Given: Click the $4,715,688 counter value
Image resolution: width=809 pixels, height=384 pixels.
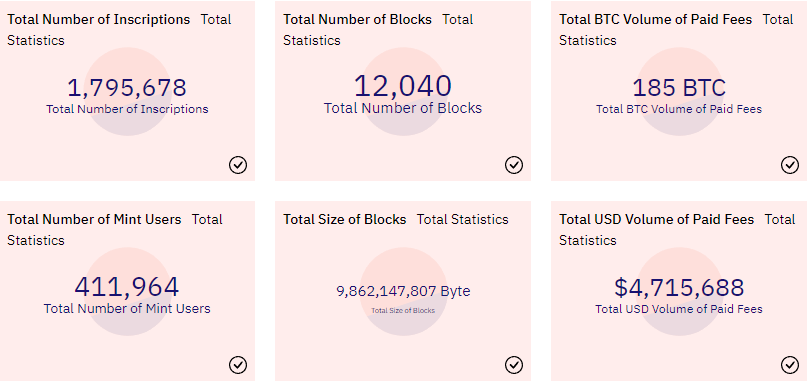Looking at the screenshot, I should [679, 287].
